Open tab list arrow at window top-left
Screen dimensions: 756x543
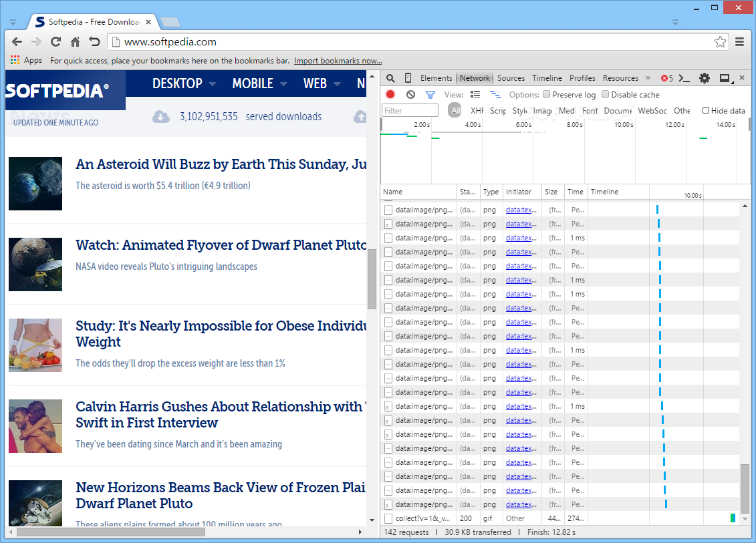coord(13,22)
